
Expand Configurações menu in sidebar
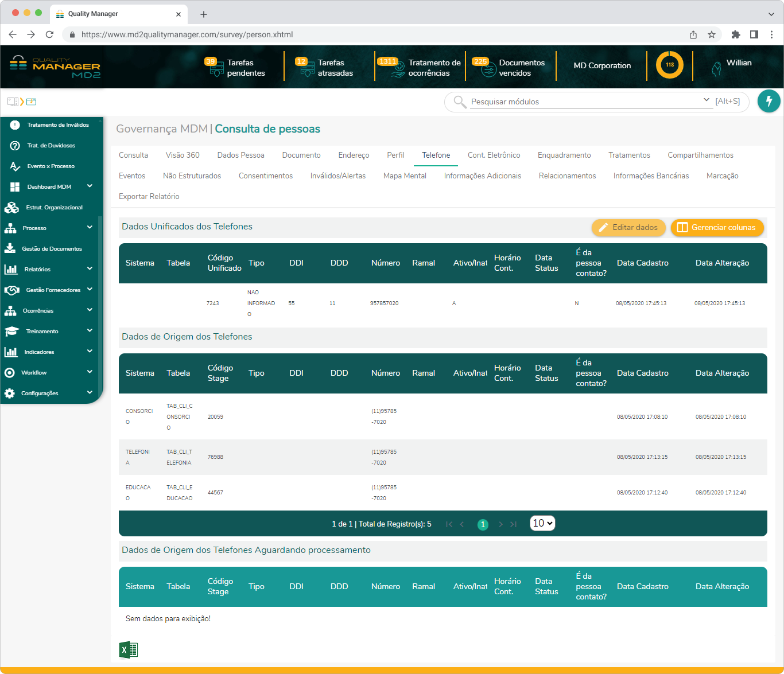point(90,393)
